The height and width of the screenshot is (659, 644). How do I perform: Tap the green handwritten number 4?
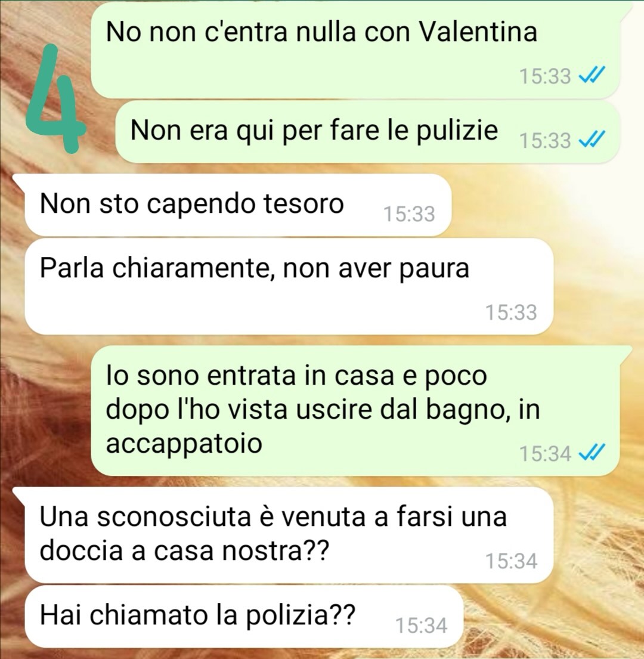(x=55, y=99)
